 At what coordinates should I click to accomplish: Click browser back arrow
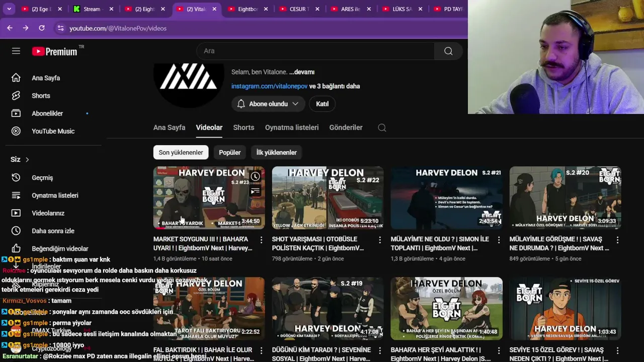point(10,28)
